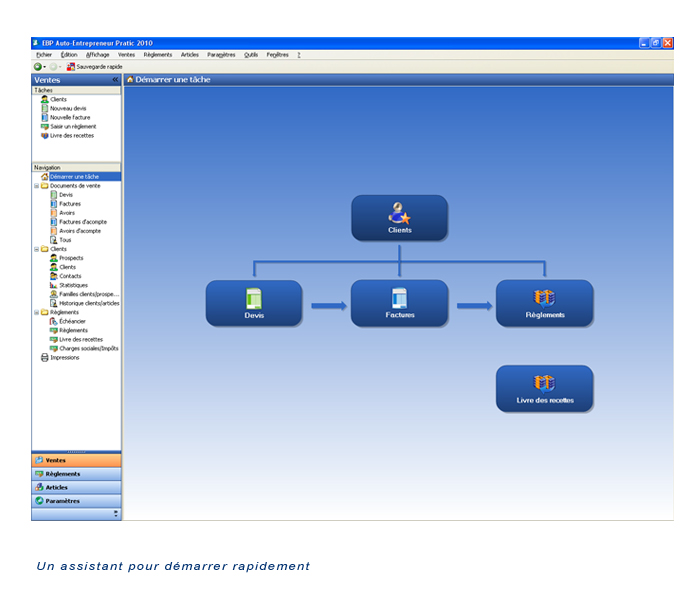Open the Paramètres menu in menu bar
The width and height of the screenshot is (700, 600).
(x=221, y=55)
